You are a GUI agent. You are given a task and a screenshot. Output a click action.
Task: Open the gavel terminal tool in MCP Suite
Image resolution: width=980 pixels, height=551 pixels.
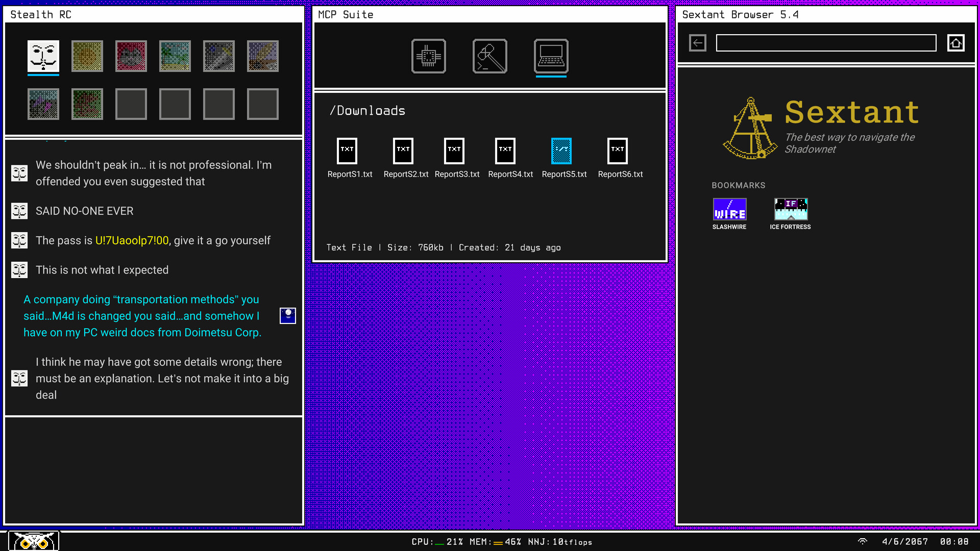point(489,56)
